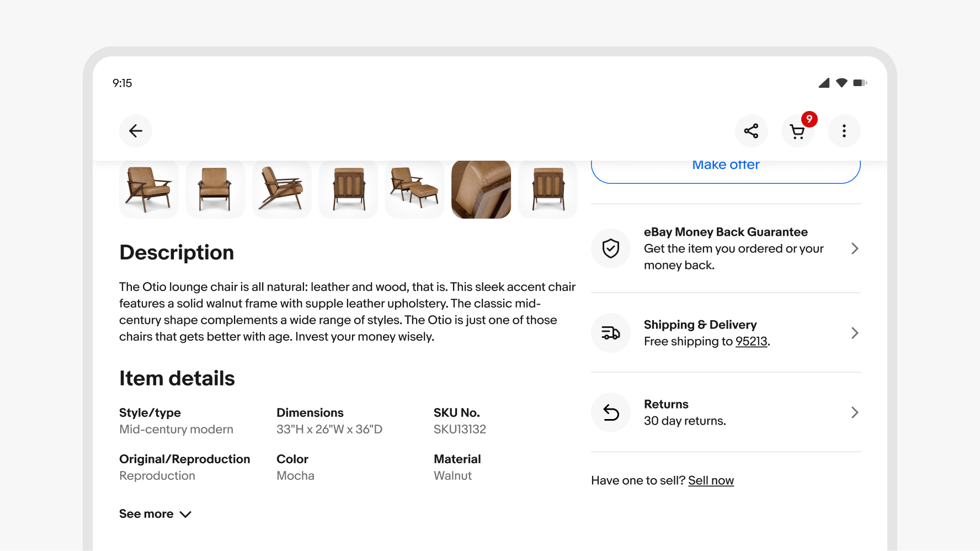The height and width of the screenshot is (551, 980).
Task: Click the 95213 zip code link
Action: coord(751,341)
